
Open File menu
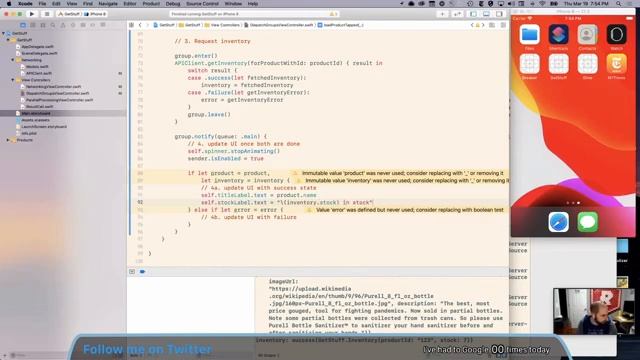pos(42,4)
